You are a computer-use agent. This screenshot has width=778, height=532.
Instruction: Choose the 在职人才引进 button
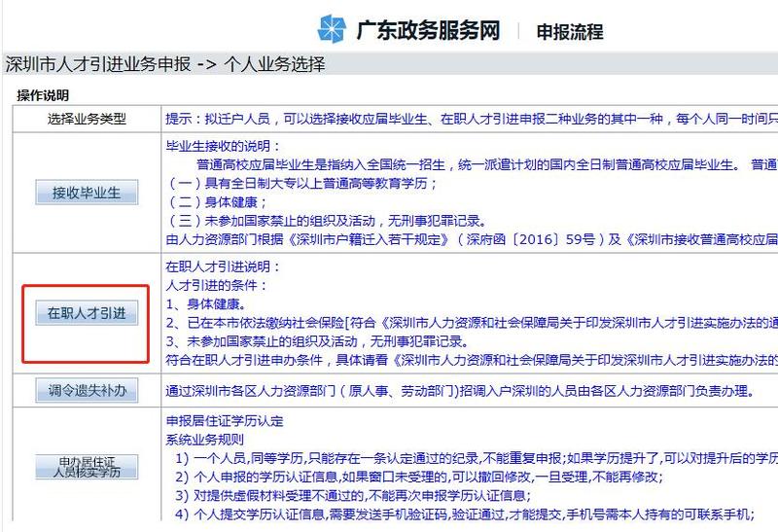(87, 313)
